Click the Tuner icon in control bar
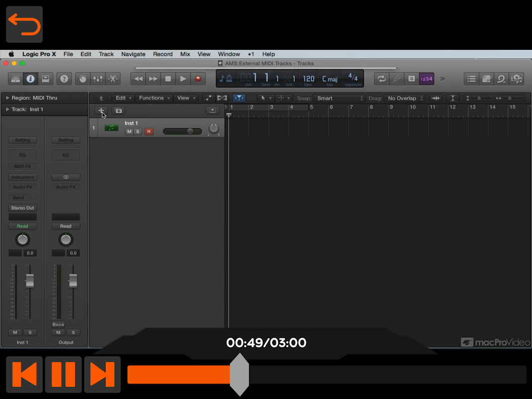The height and width of the screenshot is (399, 532). coord(397,79)
